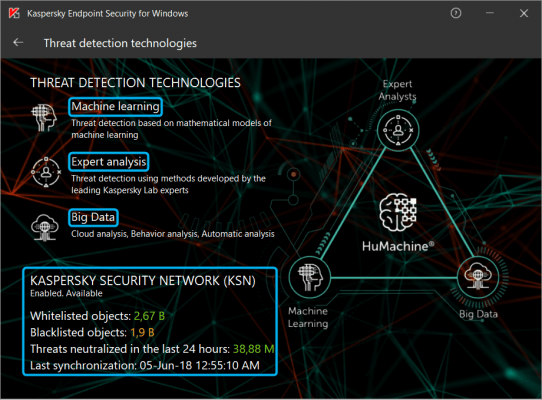Screen dimensions: 542x400
Task: Minimize the Kaspersky Endpoint Security window
Action: (489, 13)
